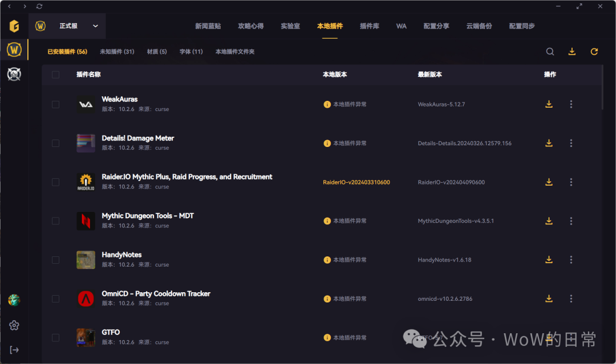Screen dimensions: 616x364
Task: Select the 本地插件 tab
Action: (330, 26)
